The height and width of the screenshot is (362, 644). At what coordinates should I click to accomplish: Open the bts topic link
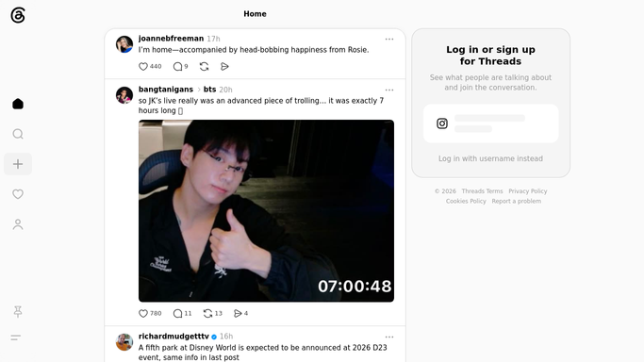[209, 90]
